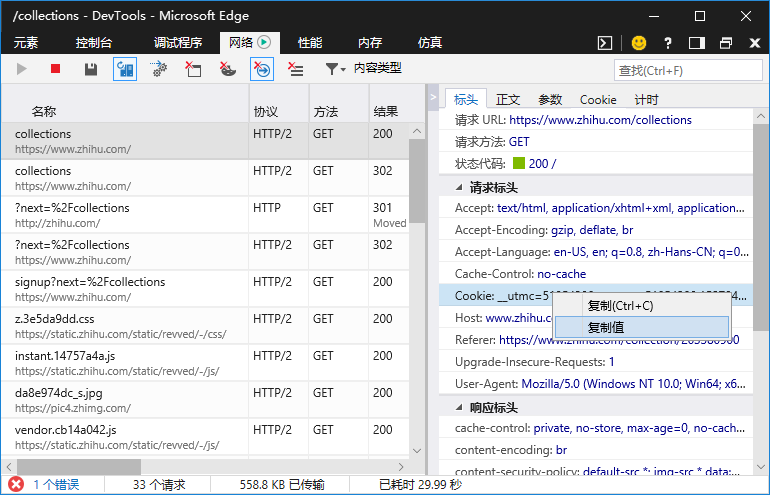The height and width of the screenshot is (495, 770).
Task: Collapse details pane with arrow handle
Action: coord(433,97)
